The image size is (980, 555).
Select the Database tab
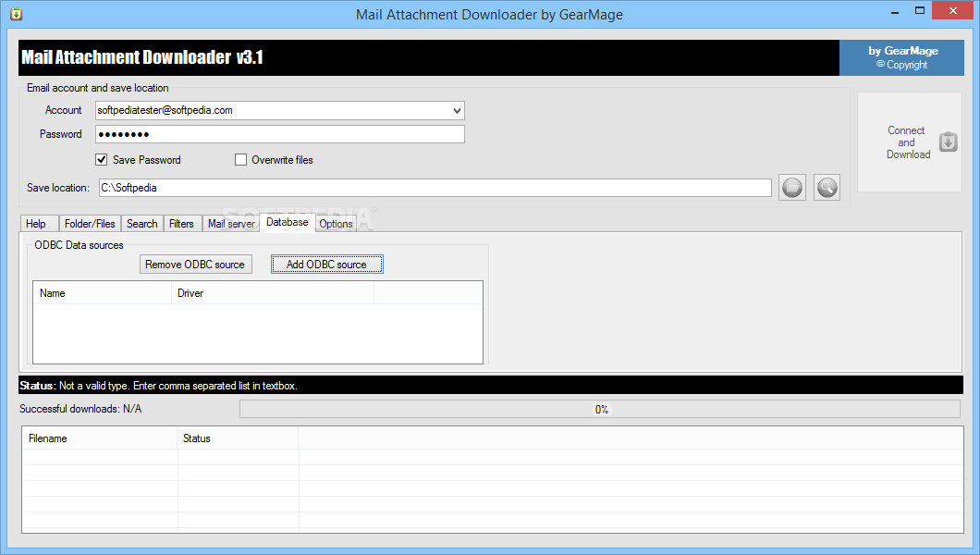287,223
